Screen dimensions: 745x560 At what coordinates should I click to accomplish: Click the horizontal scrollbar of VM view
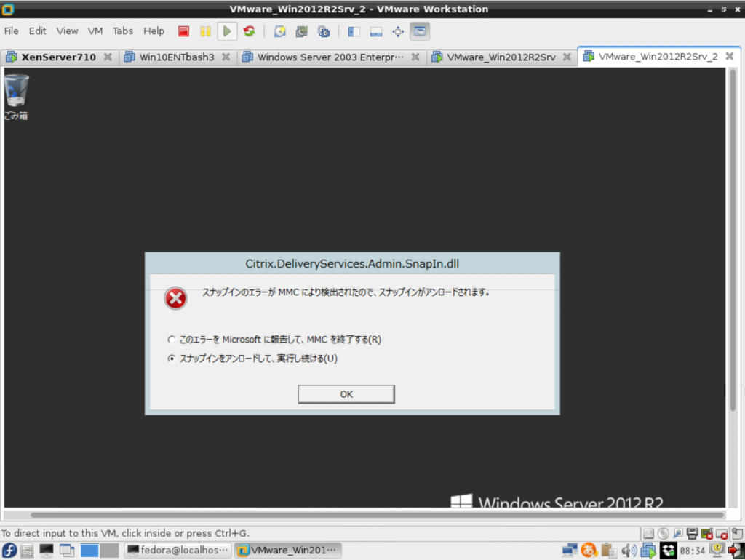point(377,515)
